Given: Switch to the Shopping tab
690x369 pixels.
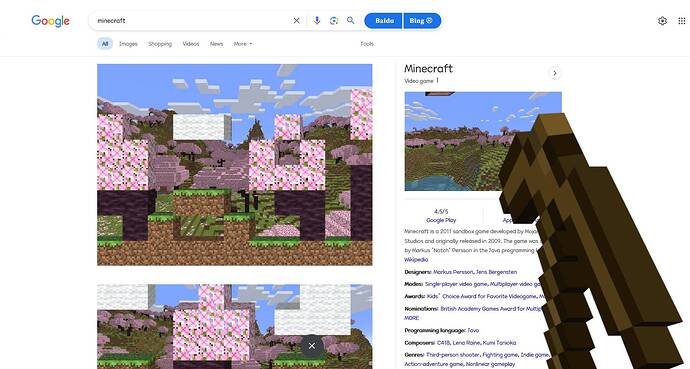Looking at the screenshot, I should 160,44.
